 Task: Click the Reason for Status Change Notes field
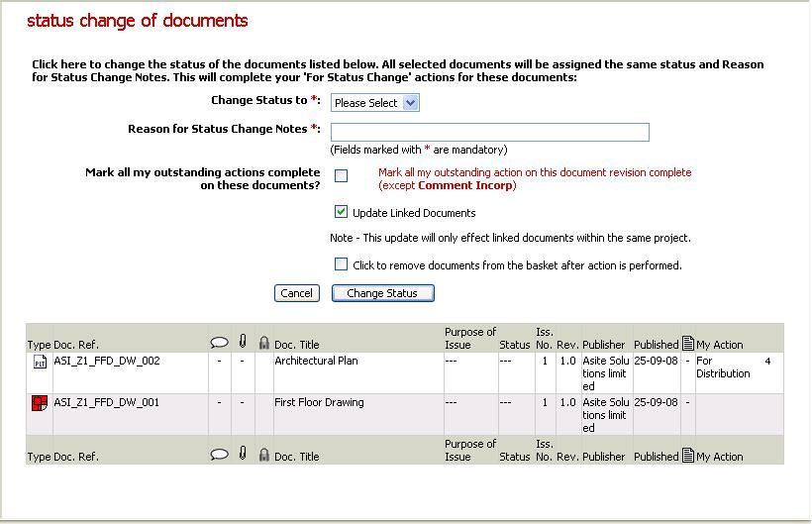point(490,132)
